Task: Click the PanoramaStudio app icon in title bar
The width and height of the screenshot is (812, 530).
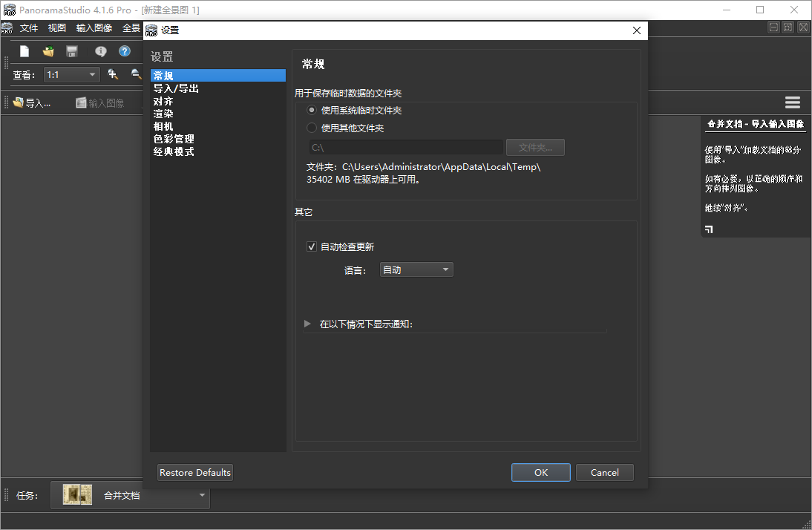Action: coord(10,10)
